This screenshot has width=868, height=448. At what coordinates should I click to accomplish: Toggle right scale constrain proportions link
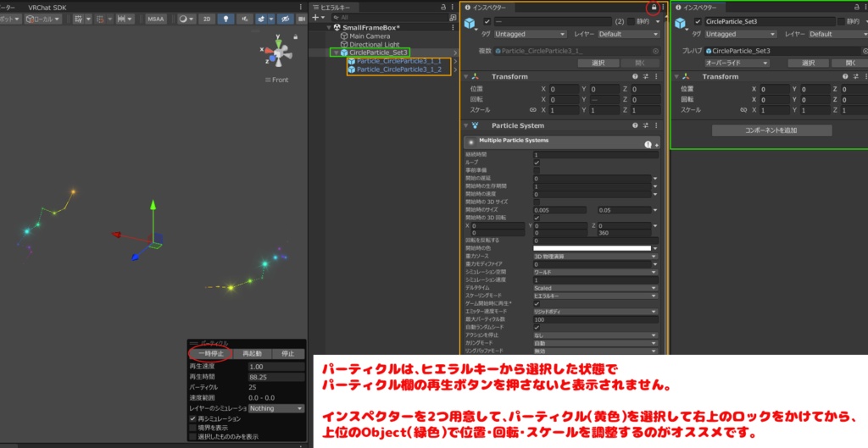(743, 110)
